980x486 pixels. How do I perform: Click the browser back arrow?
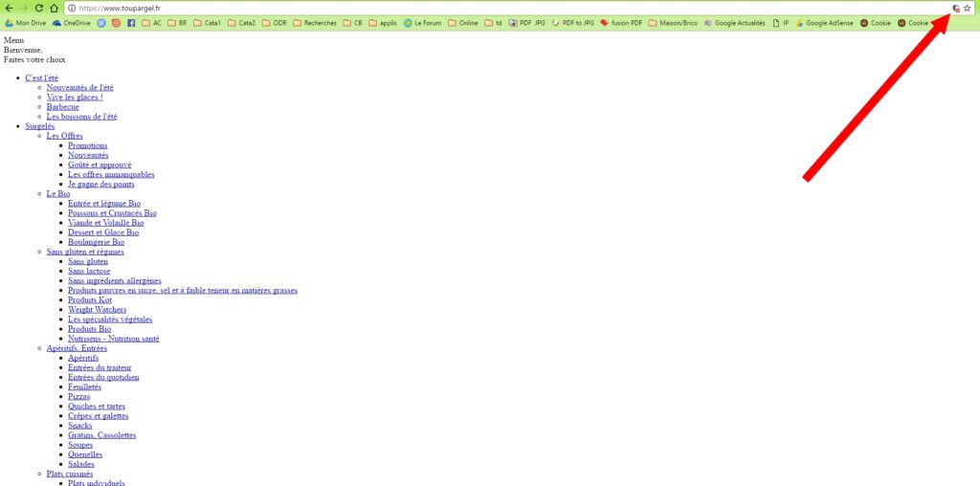click(10, 8)
